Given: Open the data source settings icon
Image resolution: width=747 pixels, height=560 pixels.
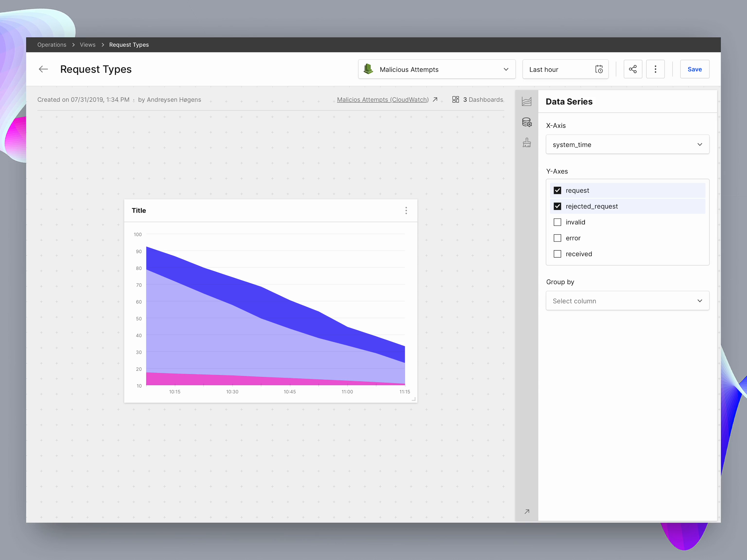Looking at the screenshot, I should (x=527, y=122).
